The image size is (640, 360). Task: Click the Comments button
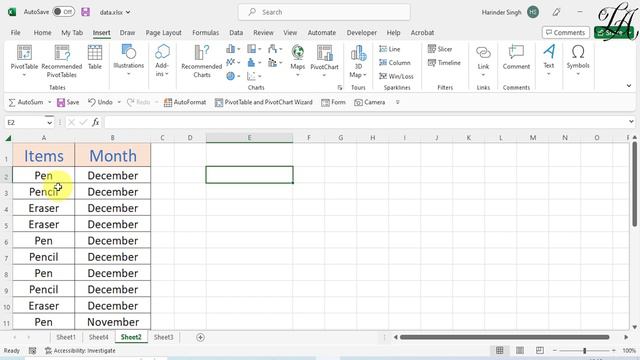point(566,33)
